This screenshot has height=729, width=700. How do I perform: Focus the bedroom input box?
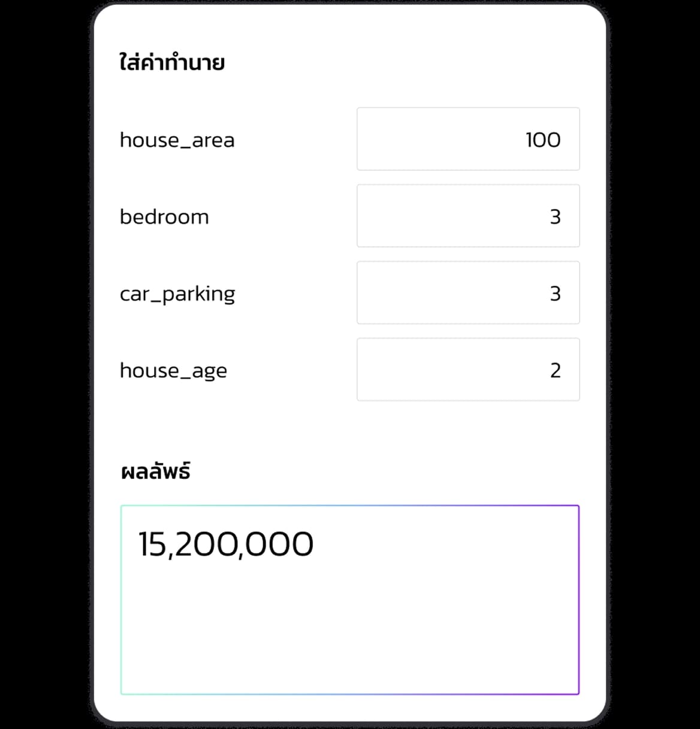click(467, 216)
